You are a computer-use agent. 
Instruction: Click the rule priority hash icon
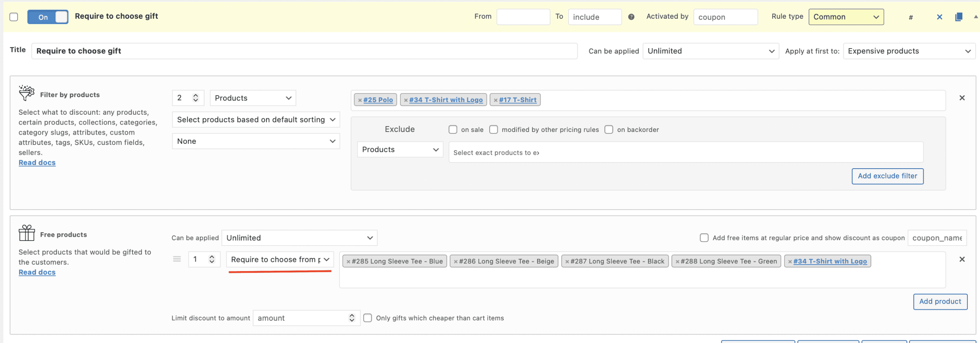coord(911,17)
